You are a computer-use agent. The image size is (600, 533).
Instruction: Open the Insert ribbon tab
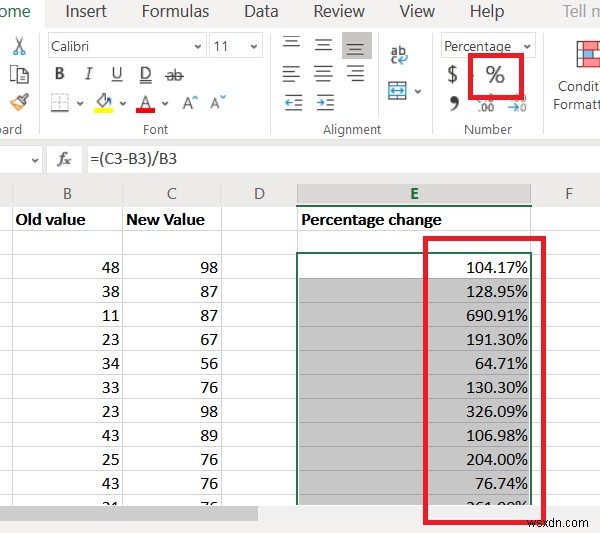tap(86, 11)
